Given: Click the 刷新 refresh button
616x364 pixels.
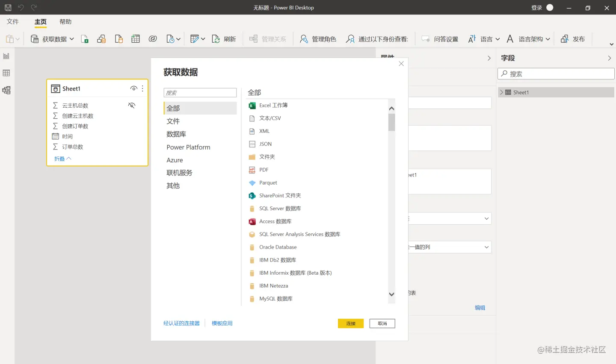Looking at the screenshot, I should coord(224,39).
